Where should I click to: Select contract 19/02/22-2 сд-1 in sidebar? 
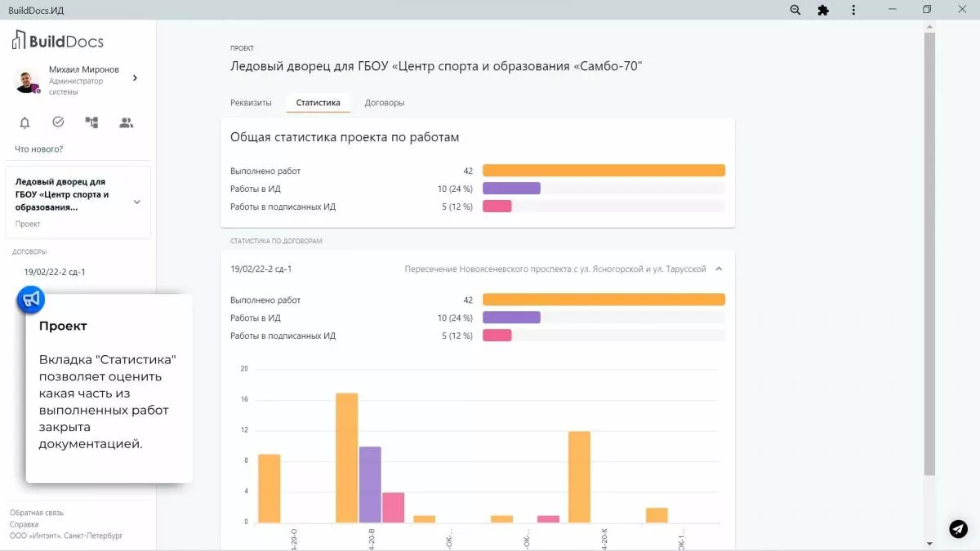point(55,272)
